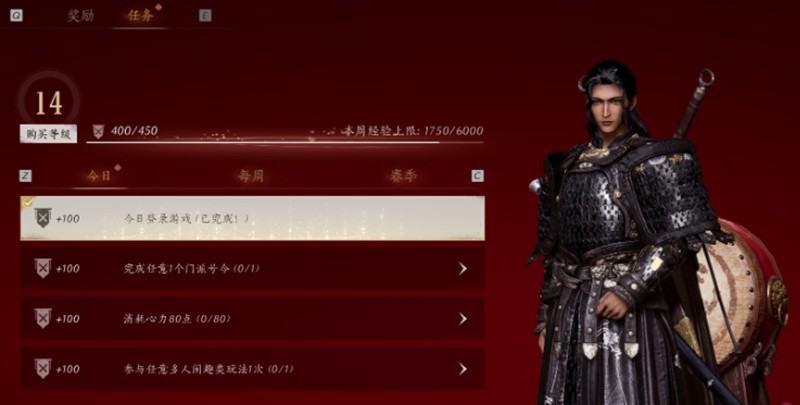
Task: Click the gold checkmark on completed login task
Action: click(x=27, y=202)
